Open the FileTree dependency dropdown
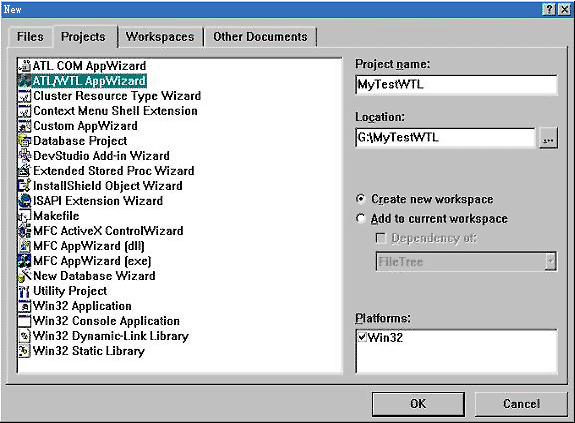 pos(550,261)
